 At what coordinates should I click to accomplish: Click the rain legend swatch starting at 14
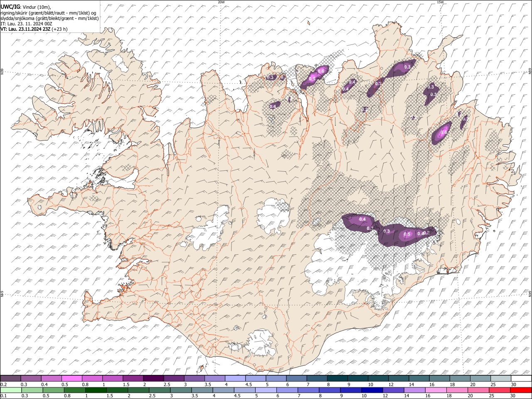[414, 390]
